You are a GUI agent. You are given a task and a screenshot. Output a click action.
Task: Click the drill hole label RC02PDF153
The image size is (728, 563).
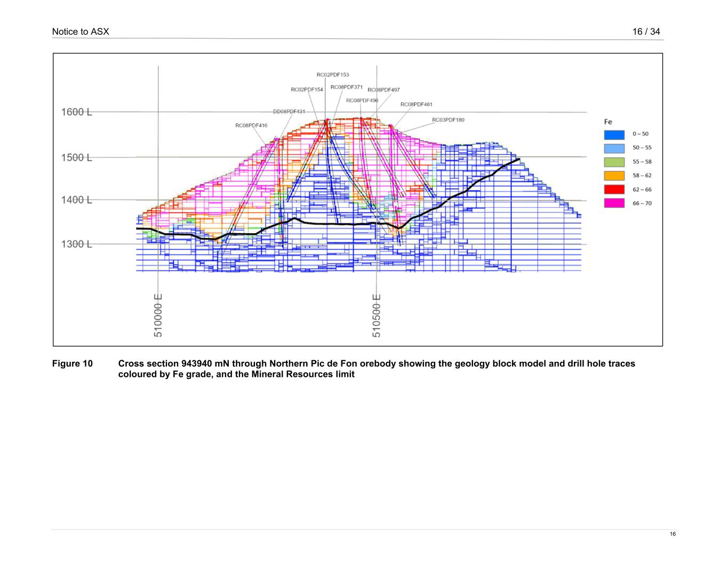(x=333, y=75)
